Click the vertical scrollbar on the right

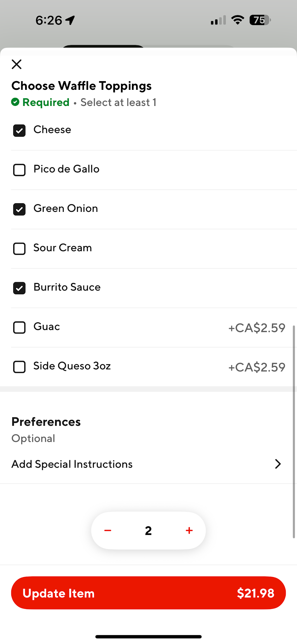293,431
